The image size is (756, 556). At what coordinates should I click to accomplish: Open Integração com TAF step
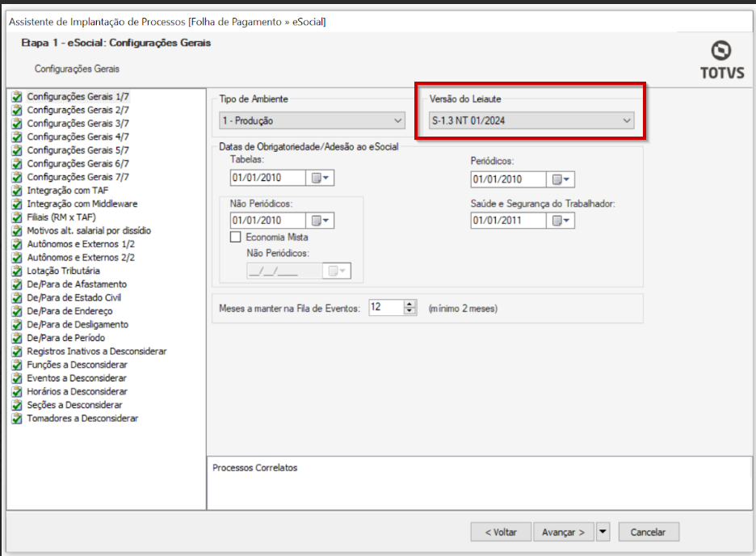click(68, 191)
